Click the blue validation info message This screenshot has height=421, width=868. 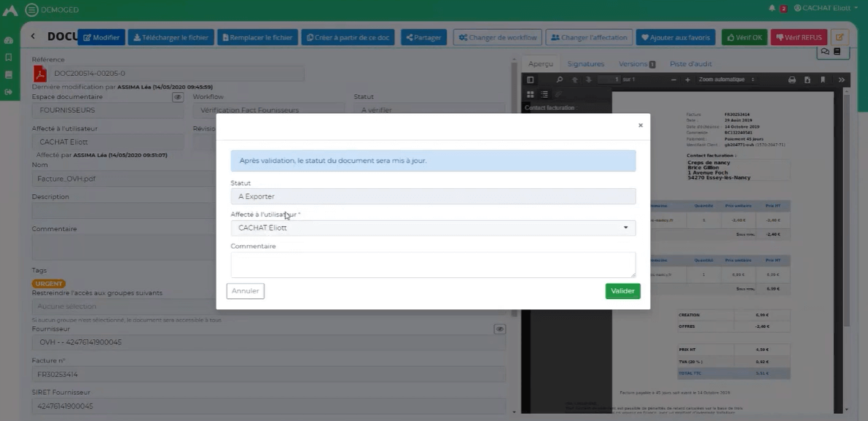coord(433,161)
